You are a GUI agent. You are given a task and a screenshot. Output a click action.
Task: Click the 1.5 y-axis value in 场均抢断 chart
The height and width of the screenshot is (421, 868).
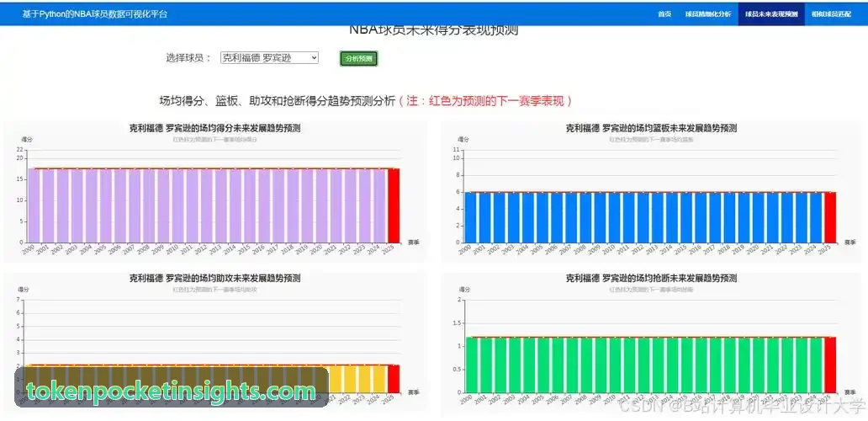tap(455, 323)
